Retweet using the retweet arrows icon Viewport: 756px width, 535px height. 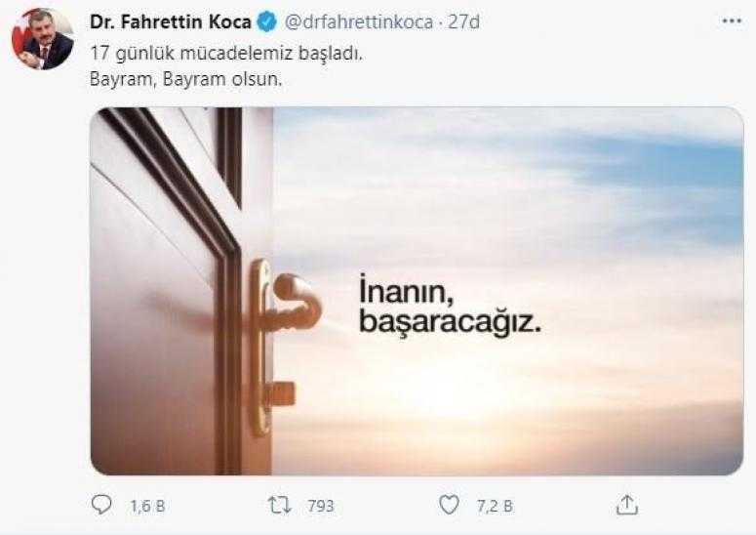[x=280, y=505]
